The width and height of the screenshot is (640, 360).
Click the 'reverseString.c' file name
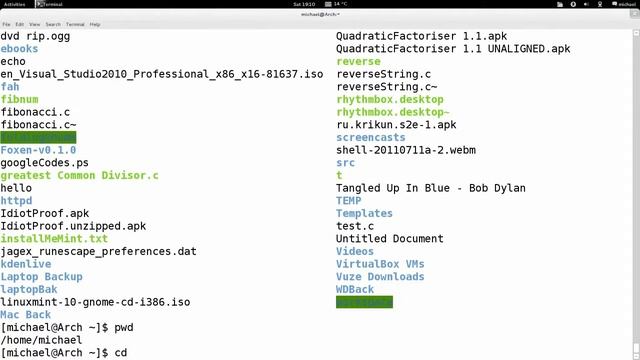tap(384, 74)
